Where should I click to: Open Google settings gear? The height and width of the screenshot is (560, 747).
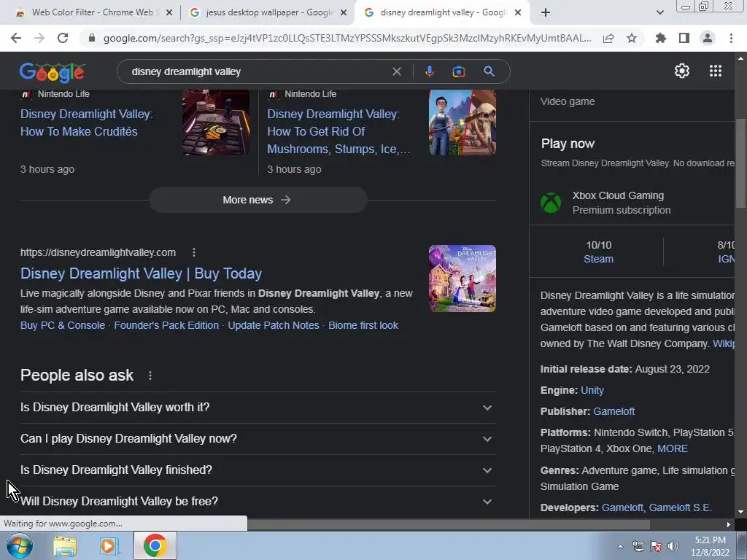682,71
